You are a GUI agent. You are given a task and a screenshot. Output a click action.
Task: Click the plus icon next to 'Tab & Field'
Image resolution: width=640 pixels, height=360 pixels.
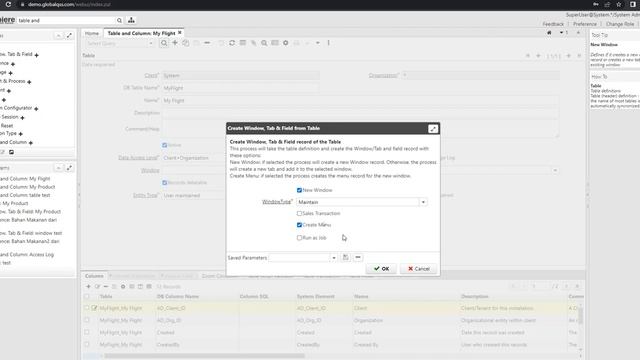click(37, 55)
